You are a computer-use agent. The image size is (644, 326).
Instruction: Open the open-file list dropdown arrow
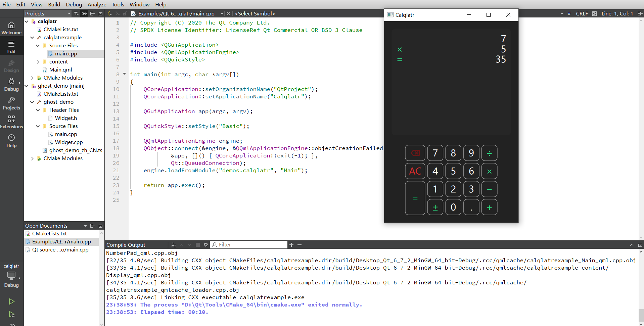222,13
